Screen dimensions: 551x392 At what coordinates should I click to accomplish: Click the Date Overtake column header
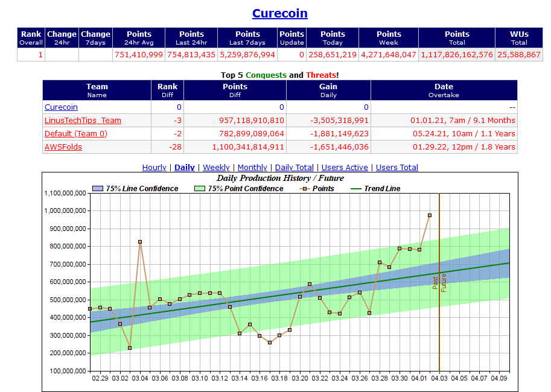pos(444,90)
